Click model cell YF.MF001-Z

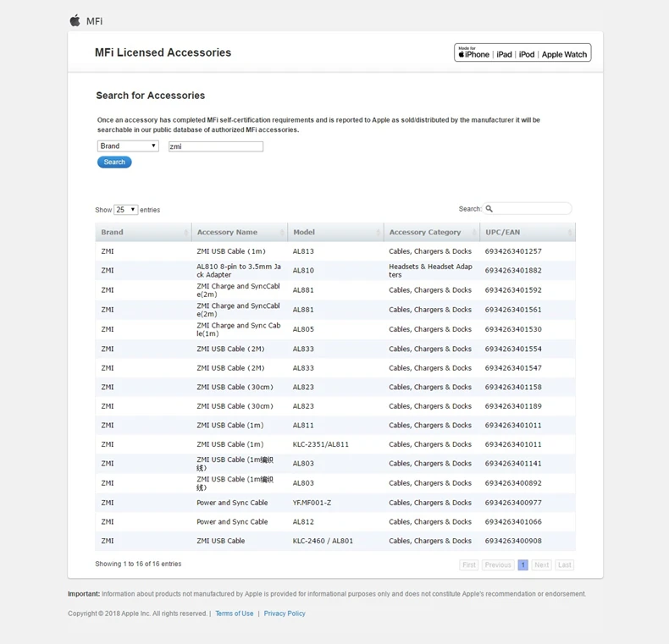coord(312,503)
